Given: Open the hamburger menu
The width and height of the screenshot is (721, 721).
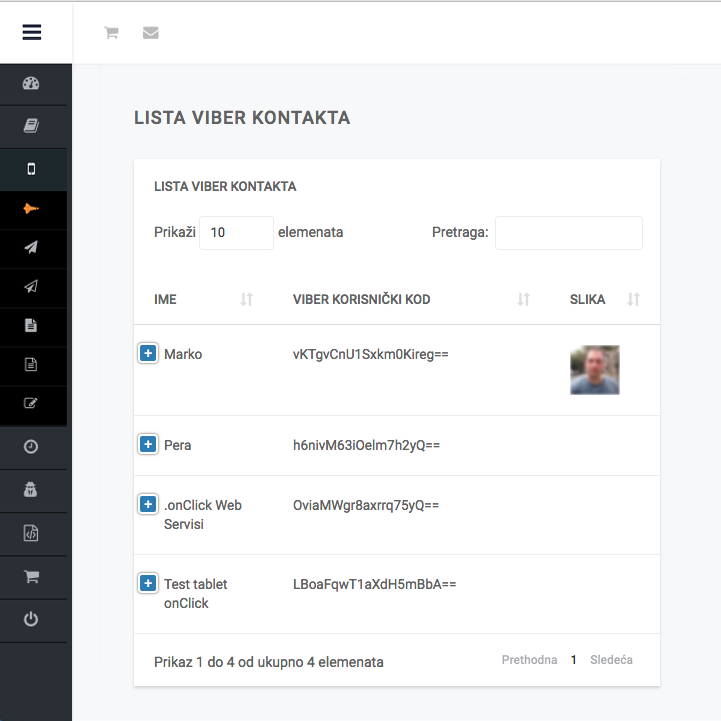Looking at the screenshot, I should tap(31, 32).
